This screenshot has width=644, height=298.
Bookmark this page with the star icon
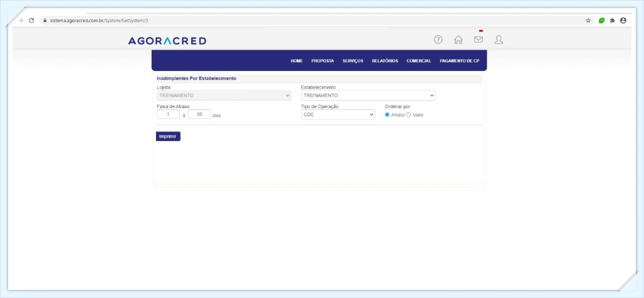coord(588,20)
